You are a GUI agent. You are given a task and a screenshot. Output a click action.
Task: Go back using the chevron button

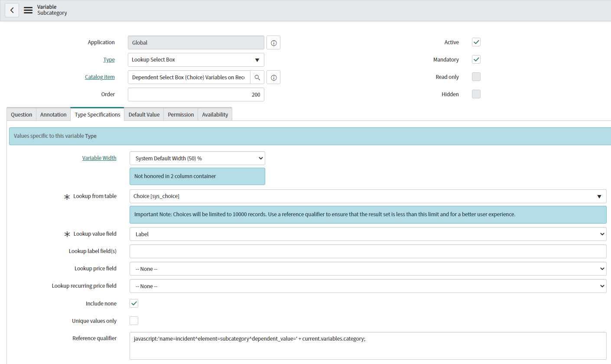[12, 10]
